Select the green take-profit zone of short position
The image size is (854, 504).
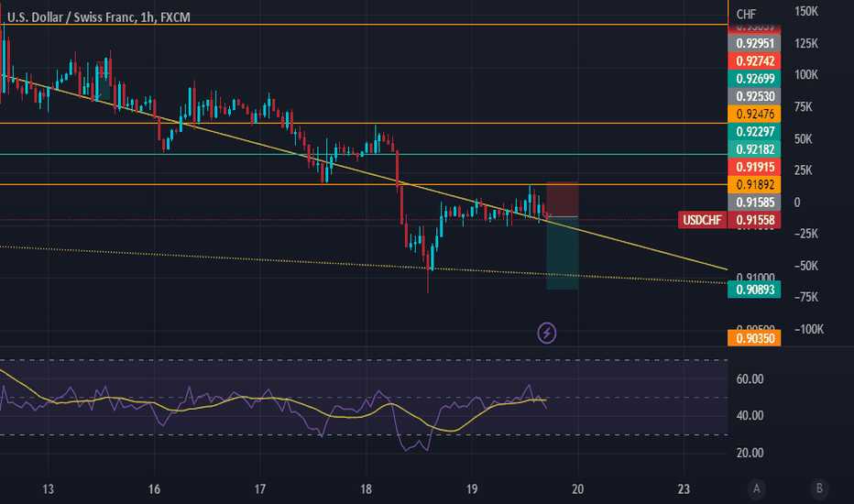click(x=563, y=253)
